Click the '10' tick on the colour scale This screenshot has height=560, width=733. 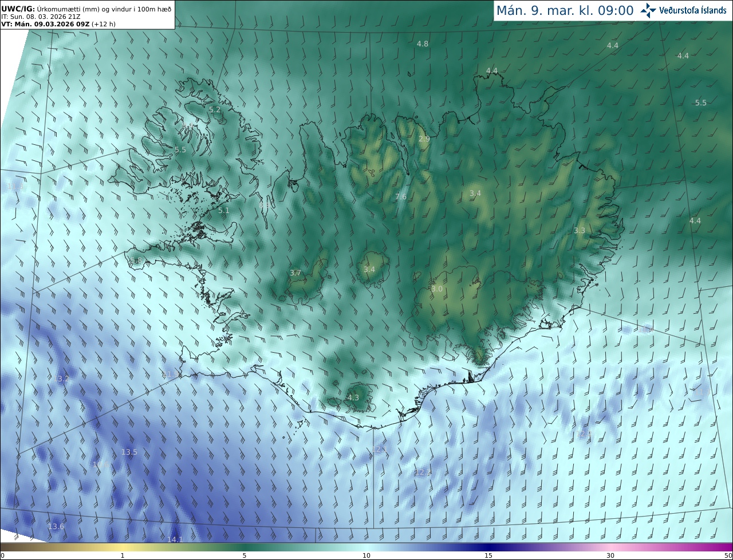(x=366, y=555)
